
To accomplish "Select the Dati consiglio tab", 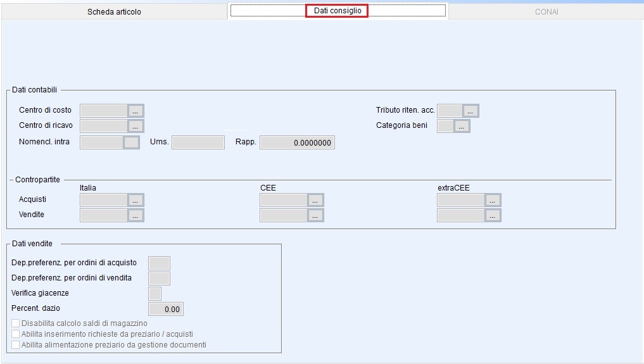I will coord(337,11).
